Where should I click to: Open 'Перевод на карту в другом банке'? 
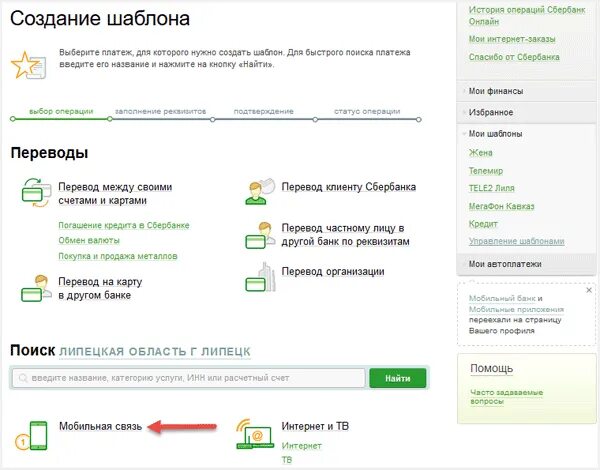pos(100,288)
